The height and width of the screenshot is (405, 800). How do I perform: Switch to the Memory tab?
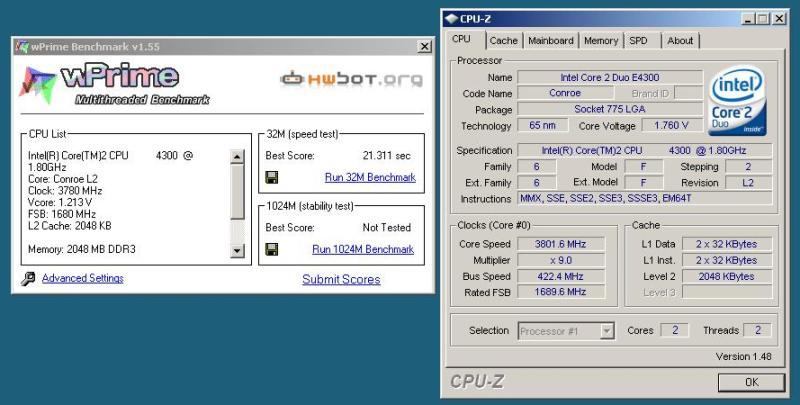coord(601,41)
